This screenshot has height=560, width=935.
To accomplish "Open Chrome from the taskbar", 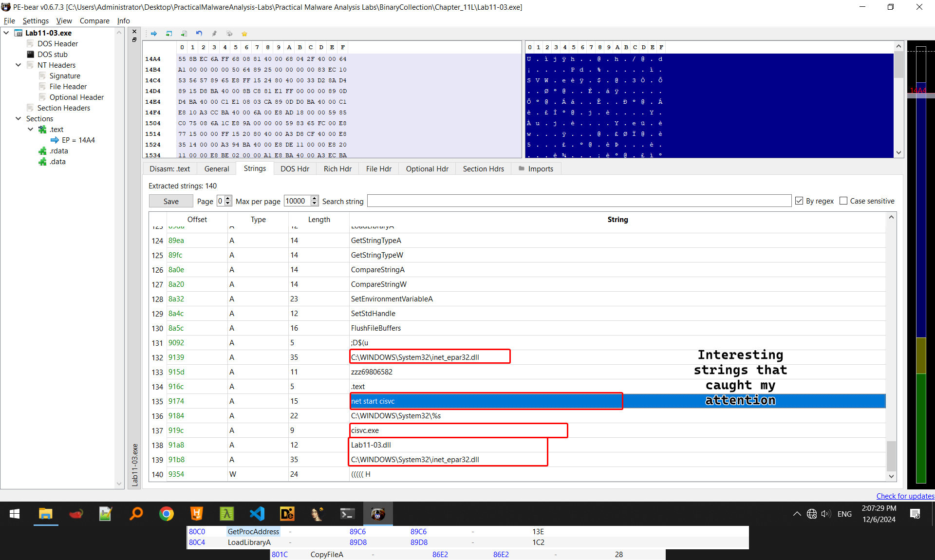I will tap(167, 514).
